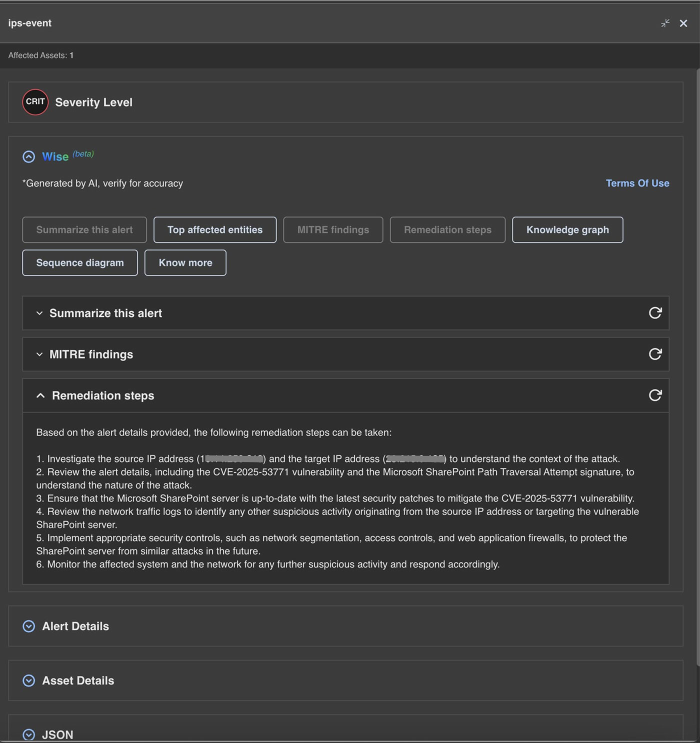Image resolution: width=700 pixels, height=743 pixels.
Task: Collapse the Wise section chevron
Action: (29, 156)
